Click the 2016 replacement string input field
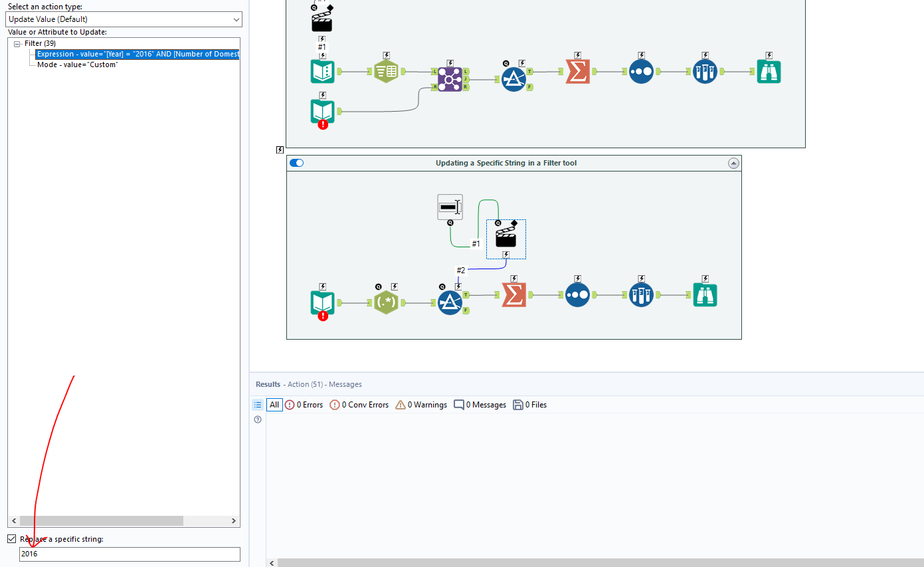 (x=130, y=554)
